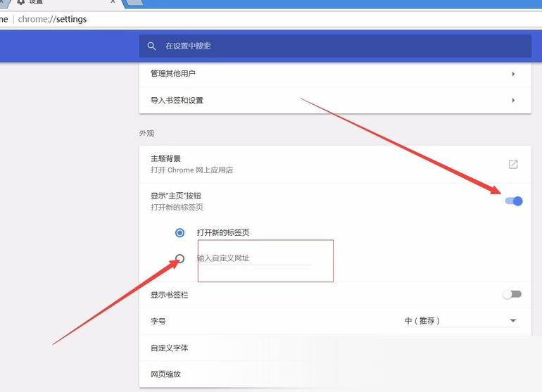This screenshot has height=392, width=542.
Task: Enable the 显示书签栏 toggle
Action: tap(512, 294)
